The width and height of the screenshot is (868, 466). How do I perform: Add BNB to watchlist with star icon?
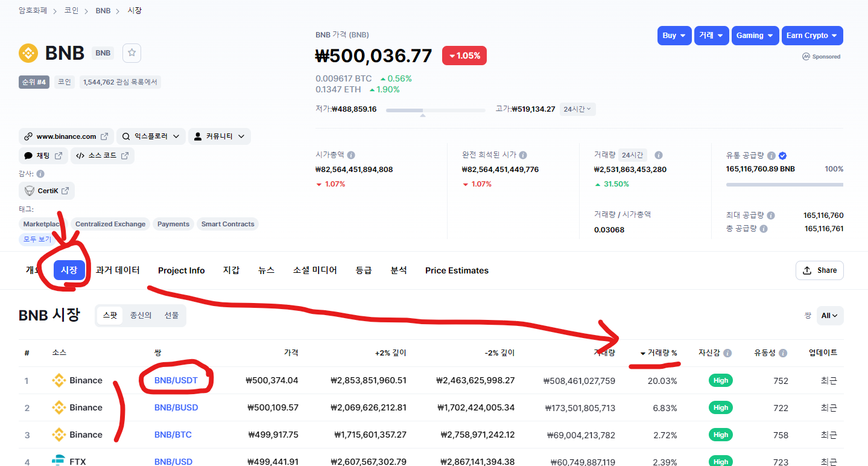131,53
